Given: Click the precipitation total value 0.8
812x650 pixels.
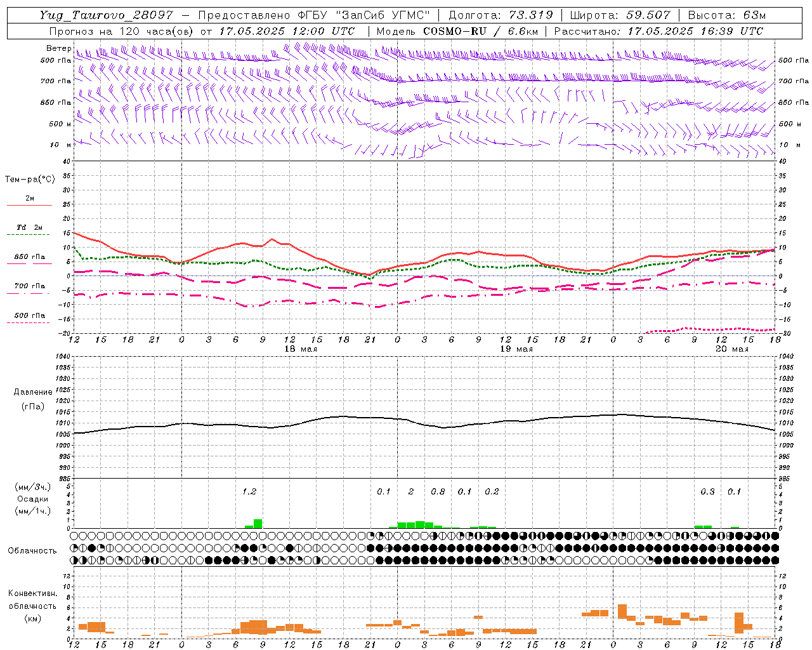Looking at the screenshot, I should pos(438,491).
